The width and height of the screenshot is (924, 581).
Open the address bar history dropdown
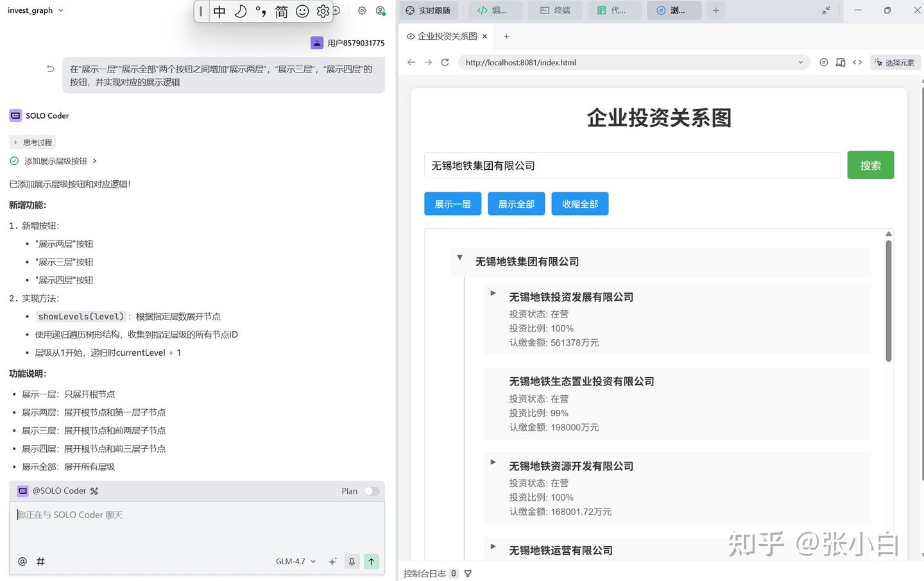[x=800, y=62]
